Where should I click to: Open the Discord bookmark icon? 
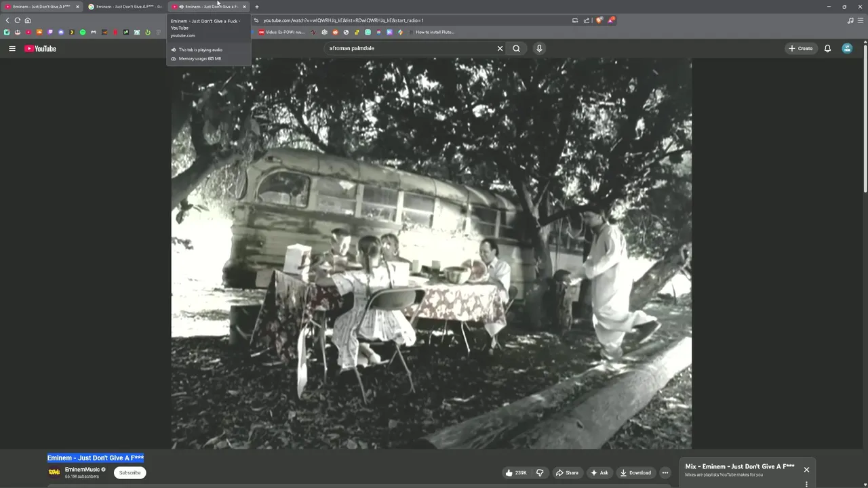pos(61,32)
